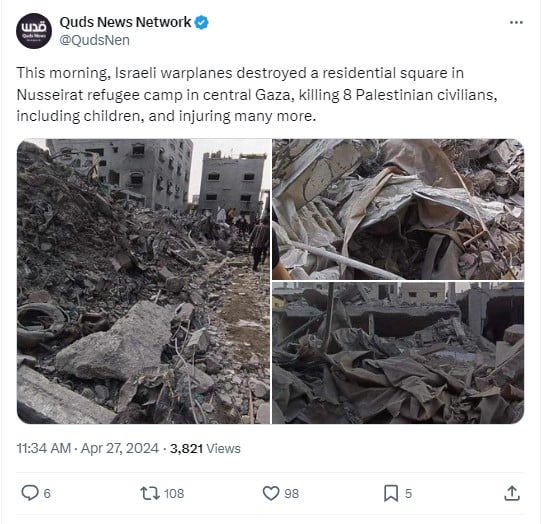Open the Quds News Network profile avatar
The width and height of the screenshot is (547, 524).
tap(34, 31)
